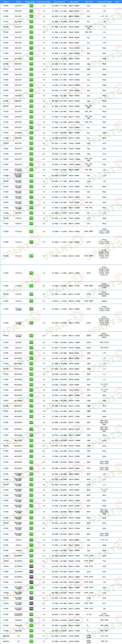
Task: Click petrol icon in Scorpio Kombi YSA row
Action: [x=31, y=593]
